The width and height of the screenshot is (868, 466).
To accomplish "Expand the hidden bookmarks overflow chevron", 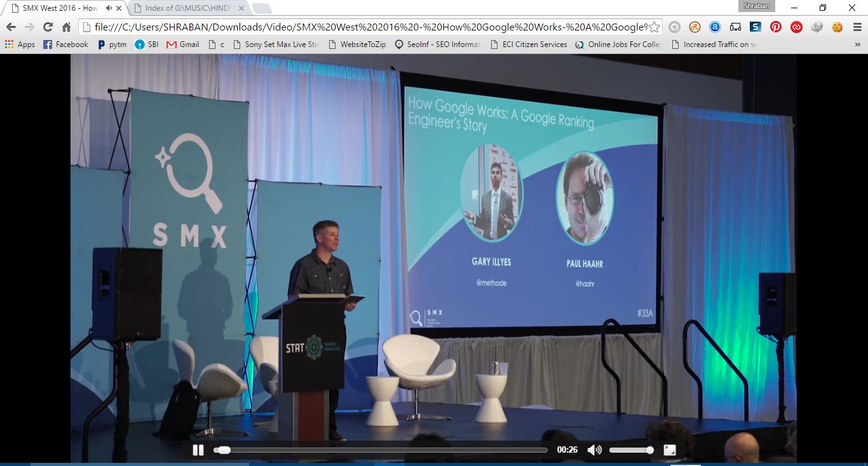I will coord(858,44).
